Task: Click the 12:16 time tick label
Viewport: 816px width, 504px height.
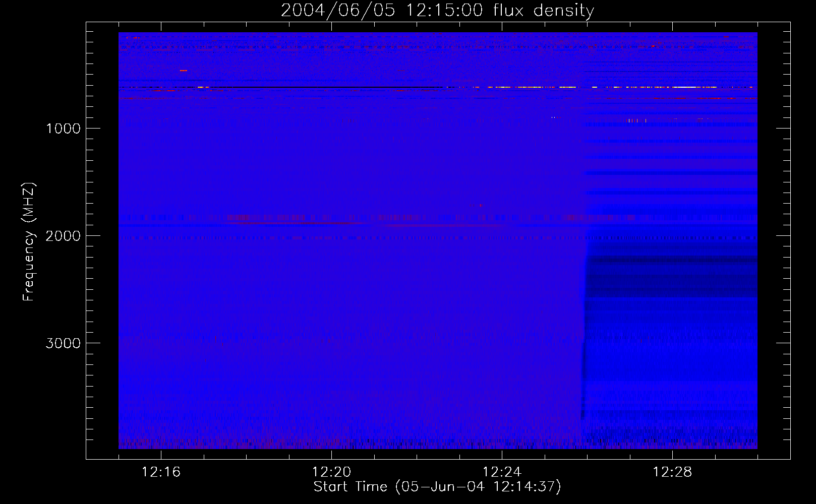Action: pos(161,472)
